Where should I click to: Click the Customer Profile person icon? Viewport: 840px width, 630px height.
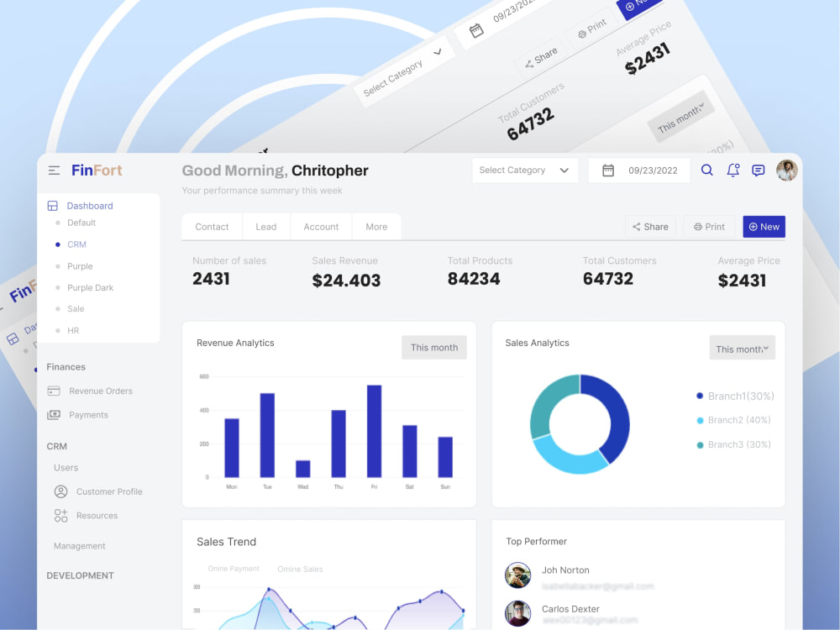[x=61, y=491]
